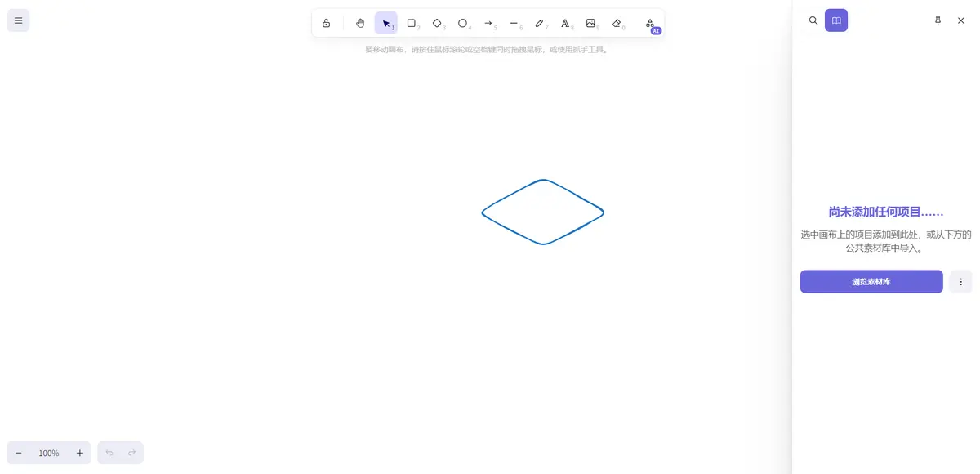Pin the library panel

(938, 20)
